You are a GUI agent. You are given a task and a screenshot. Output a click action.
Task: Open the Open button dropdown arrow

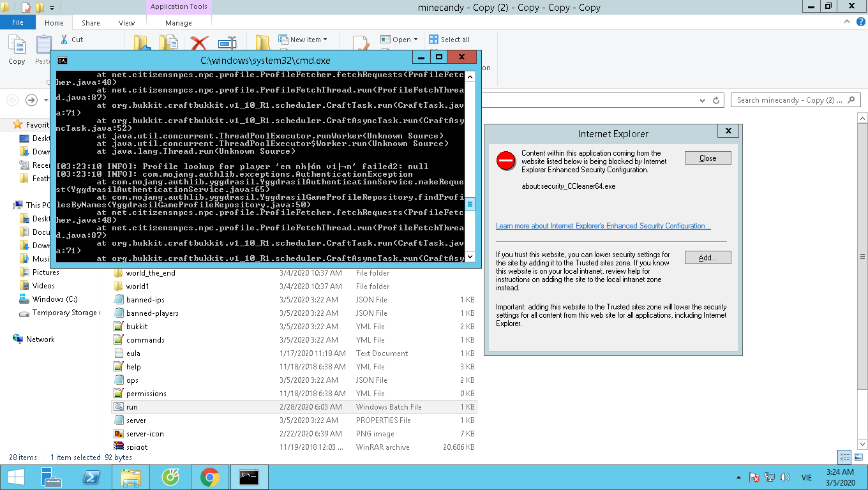pyautogui.click(x=415, y=40)
